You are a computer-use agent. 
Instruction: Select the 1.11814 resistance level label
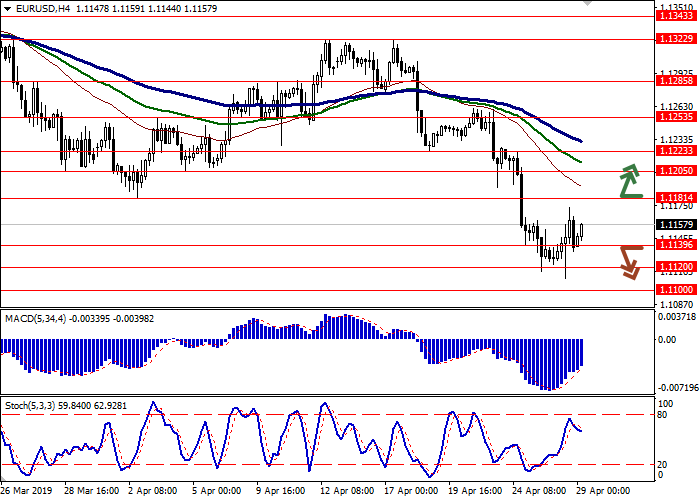point(676,198)
